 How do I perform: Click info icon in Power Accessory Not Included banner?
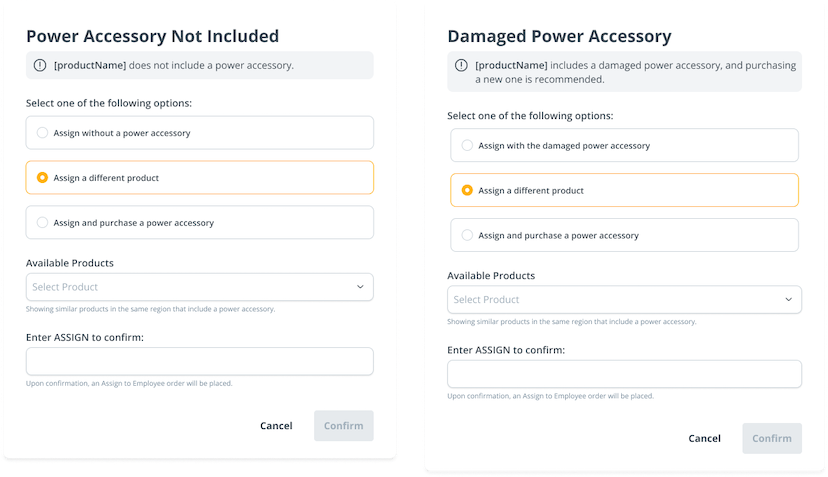(40, 65)
